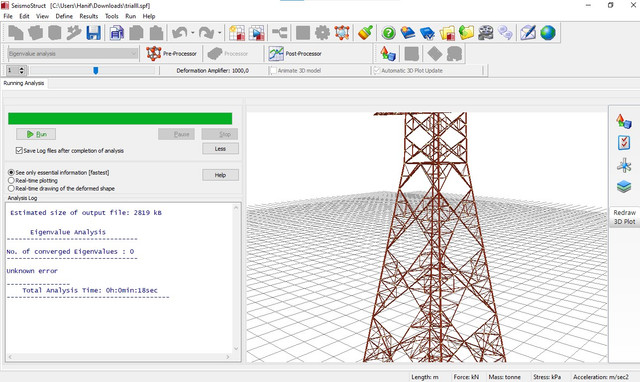Image resolution: width=640 pixels, height=382 pixels.
Task: Open the Results menu
Action: pos(89,16)
